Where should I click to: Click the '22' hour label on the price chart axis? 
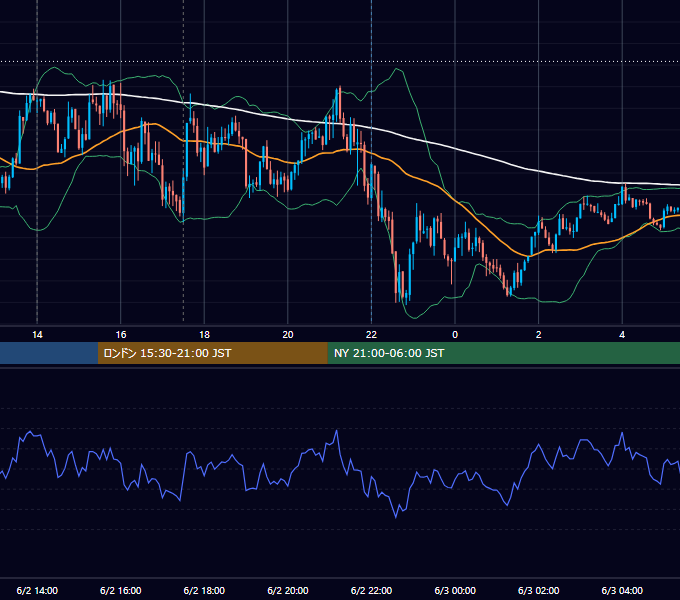(x=371, y=334)
